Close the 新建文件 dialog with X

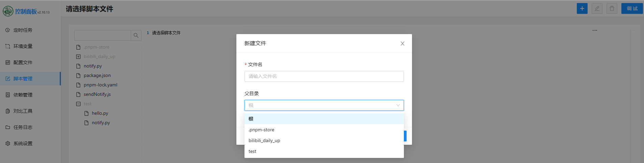(x=402, y=44)
